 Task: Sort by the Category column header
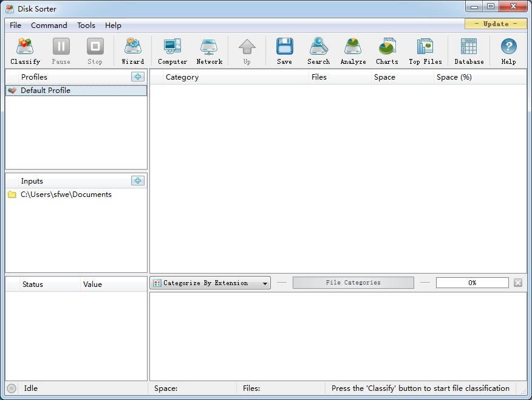point(236,77)
